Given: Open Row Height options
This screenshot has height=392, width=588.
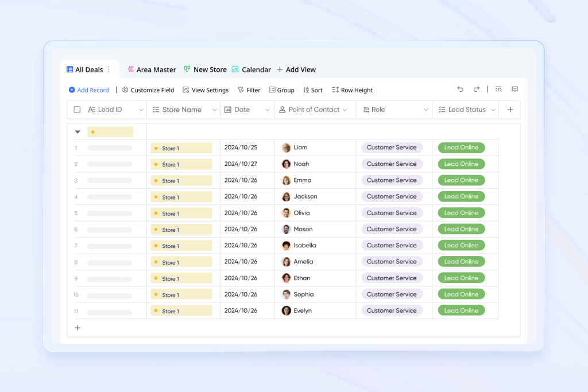Looking at the screenshot, I should [x=352, y=90].
